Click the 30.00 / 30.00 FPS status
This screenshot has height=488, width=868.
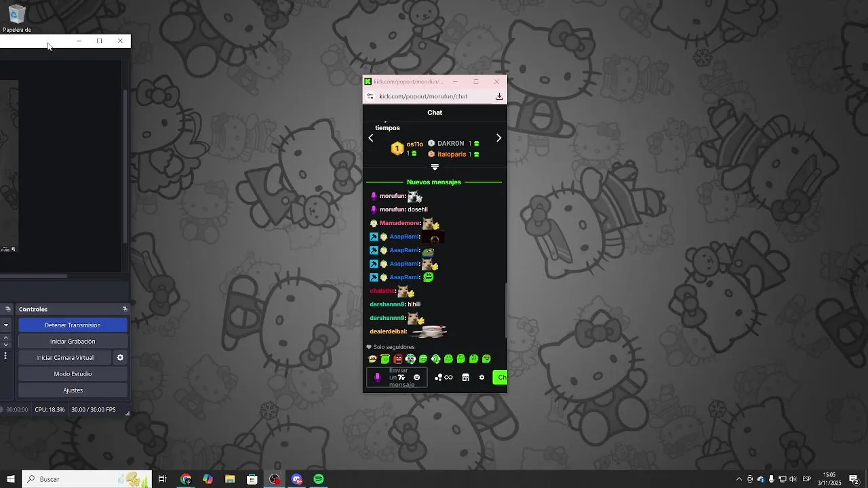click(94, 410)
